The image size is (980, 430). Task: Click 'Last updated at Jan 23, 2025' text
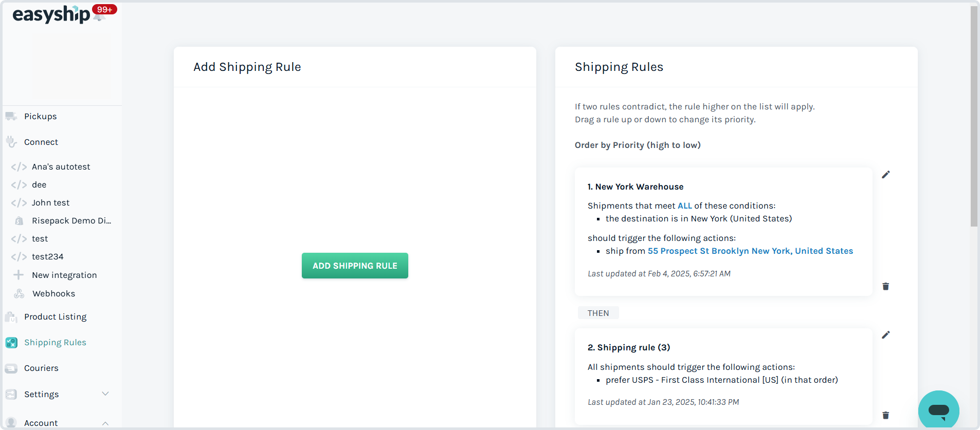pos(663,402)
